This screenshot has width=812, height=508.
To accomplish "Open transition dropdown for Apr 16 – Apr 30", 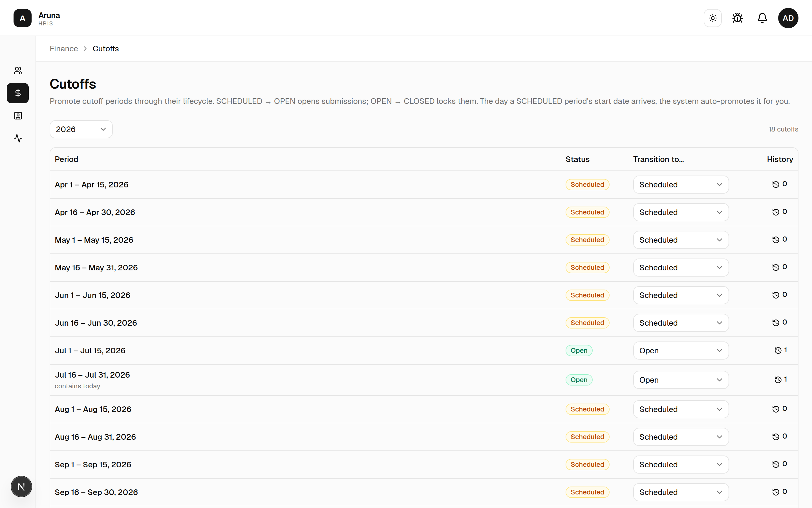I will click(x=681, y=212).
